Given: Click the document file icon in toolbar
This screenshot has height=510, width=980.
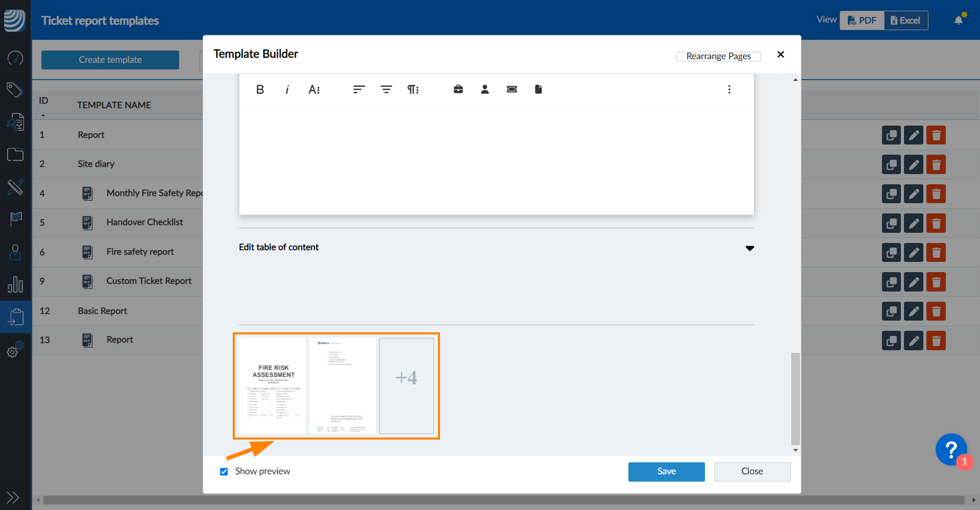Looking at the screenshot, I should click(x=538, y=90).
